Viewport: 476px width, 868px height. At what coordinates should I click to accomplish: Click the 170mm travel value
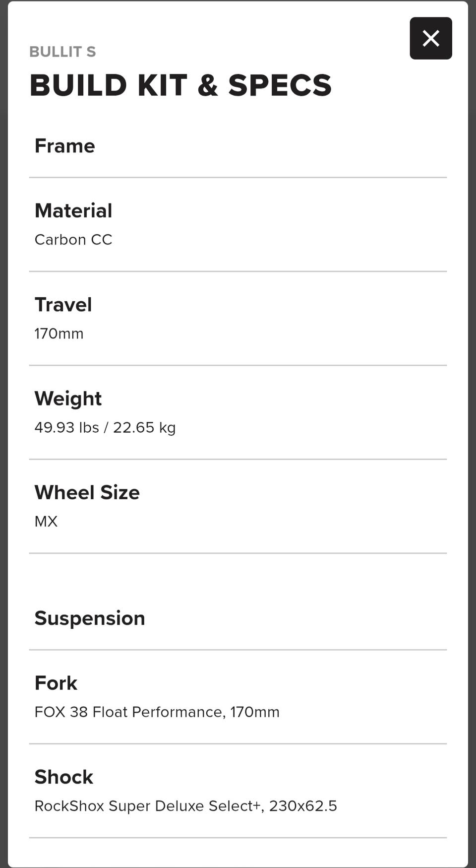(x=59, y=334)
